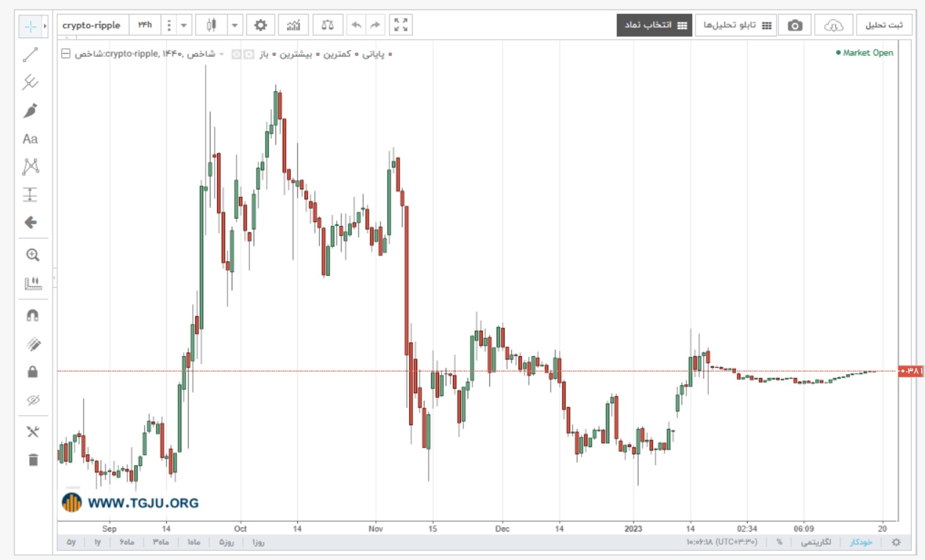
Task: Open the legend dropdown arrow beside شاخص
Action: [x=222, y=54]
